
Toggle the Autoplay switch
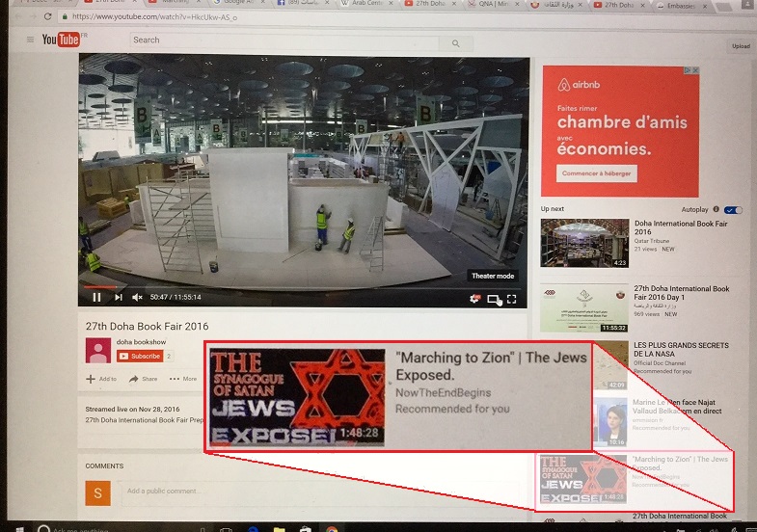tap(733, 209)
